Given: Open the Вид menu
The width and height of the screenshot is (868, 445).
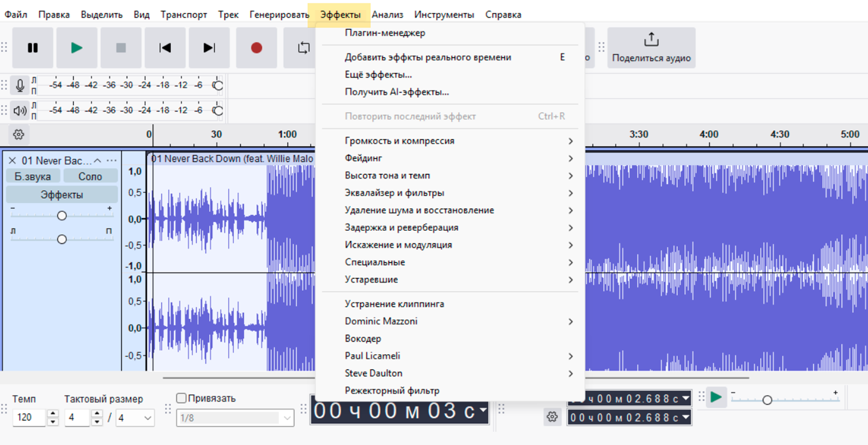Looking at the screenshot, I should [x=142, y=15].
